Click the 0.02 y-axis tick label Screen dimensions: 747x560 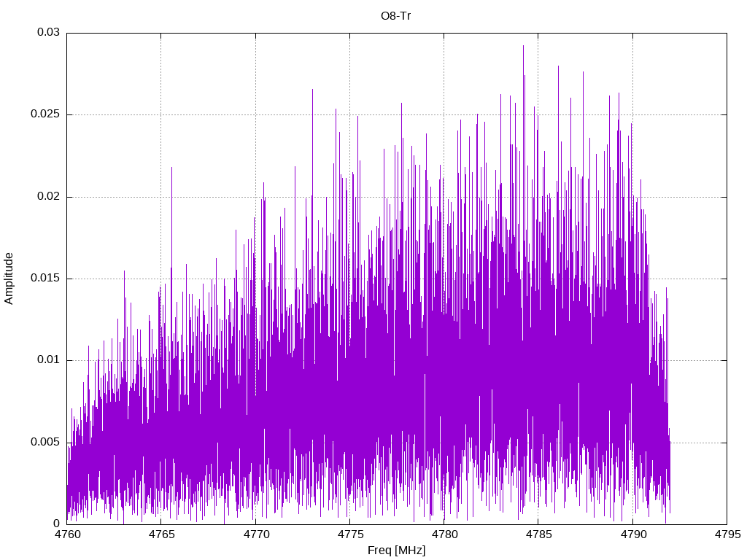coord(49,196)
